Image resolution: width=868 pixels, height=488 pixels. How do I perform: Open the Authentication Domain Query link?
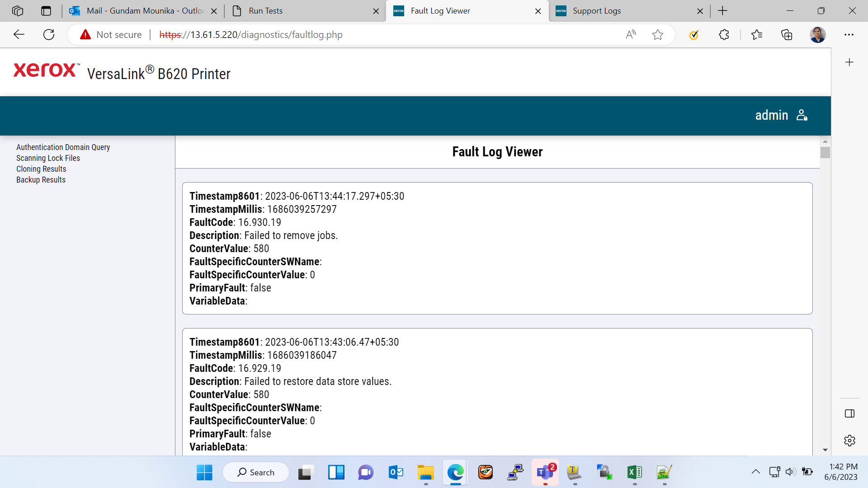pyautogui.click(x=63, y=147)
